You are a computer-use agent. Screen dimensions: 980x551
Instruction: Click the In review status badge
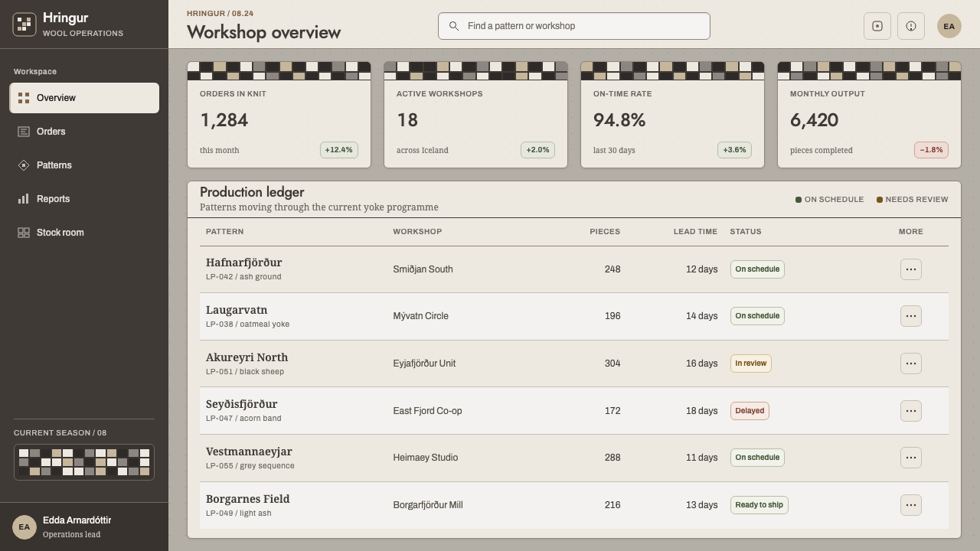click(x=750, y=364)
